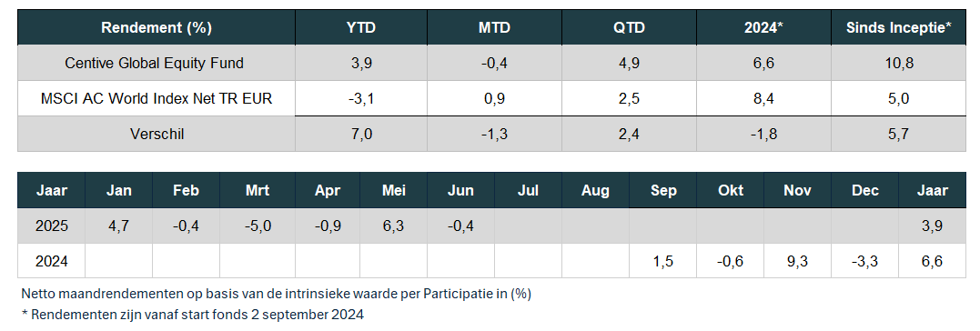Viewport: 980px width, 331px height.
Task: Select the December 2024 value -3,3
Action: (x=864, y=261)
